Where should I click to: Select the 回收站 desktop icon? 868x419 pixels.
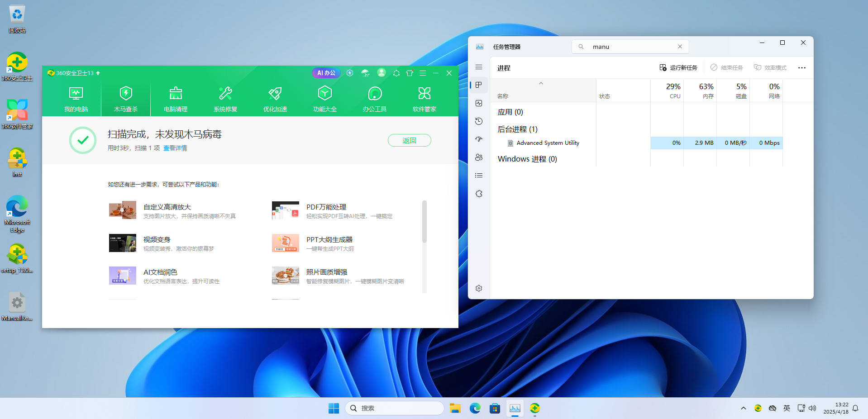tap(17, 19)
